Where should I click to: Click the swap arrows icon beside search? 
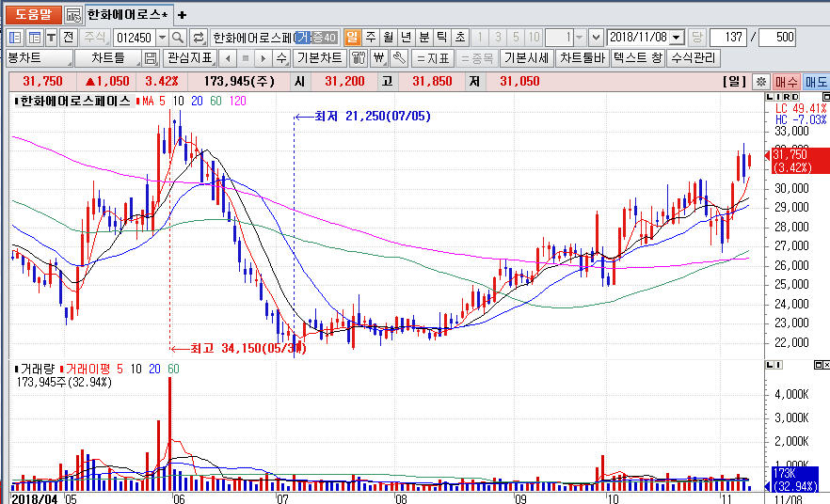[x=199, y=38]
